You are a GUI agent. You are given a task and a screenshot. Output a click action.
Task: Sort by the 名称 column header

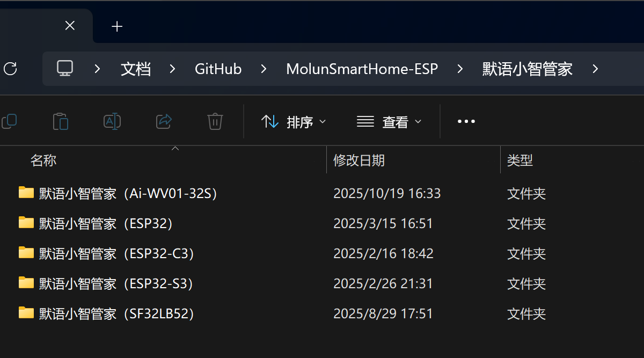click(43, 160)
